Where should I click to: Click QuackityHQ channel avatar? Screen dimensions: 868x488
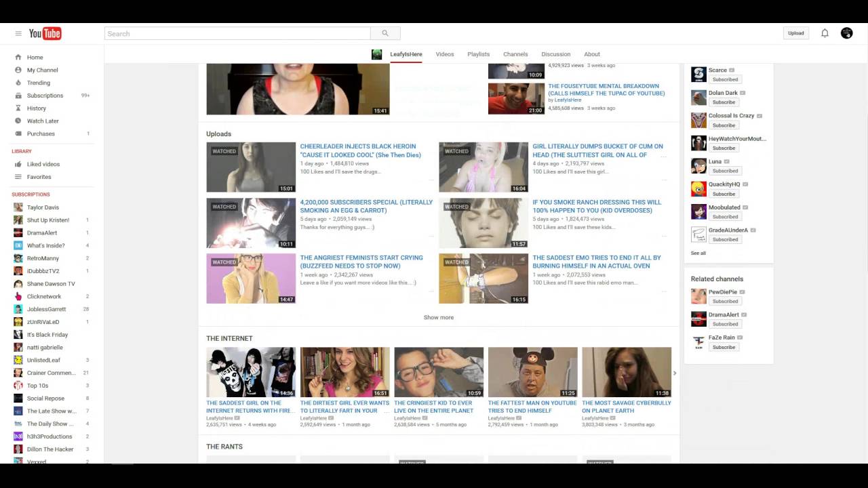coord(698,189)
